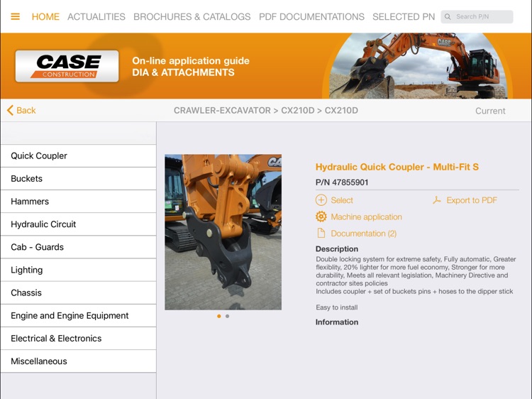
Task: Select Quick Coupler category
Action: [78, 156]
